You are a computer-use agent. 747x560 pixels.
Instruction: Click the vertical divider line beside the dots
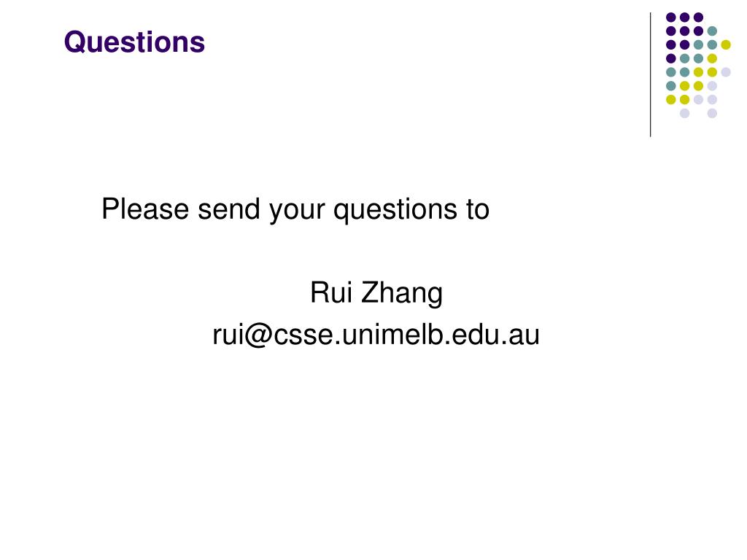click(651, 74)
